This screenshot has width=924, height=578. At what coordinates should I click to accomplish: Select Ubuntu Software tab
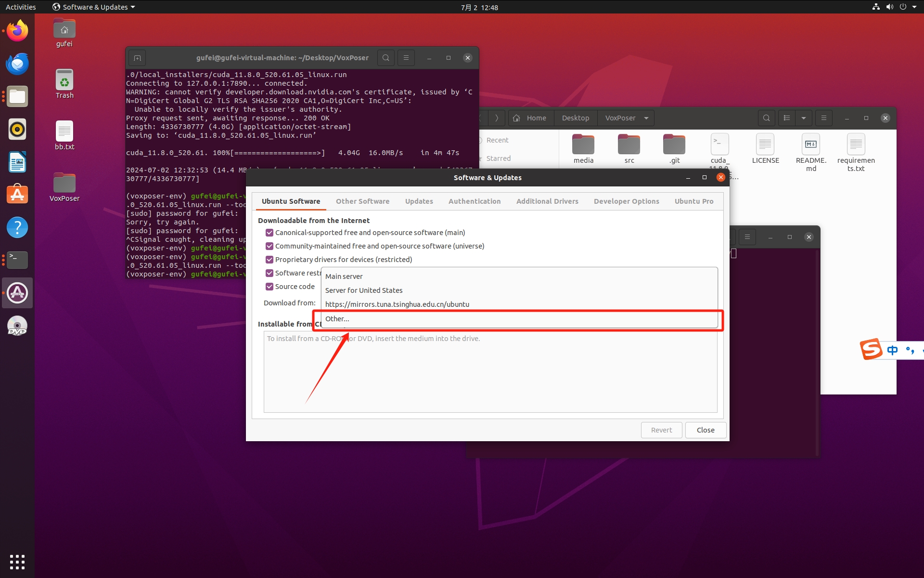291,201
